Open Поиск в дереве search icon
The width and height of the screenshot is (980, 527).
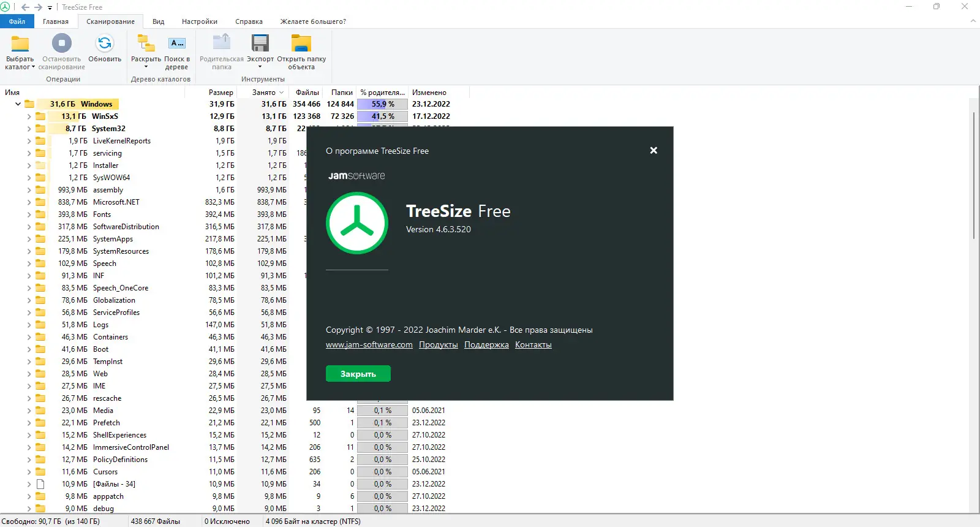pos(177,44)
